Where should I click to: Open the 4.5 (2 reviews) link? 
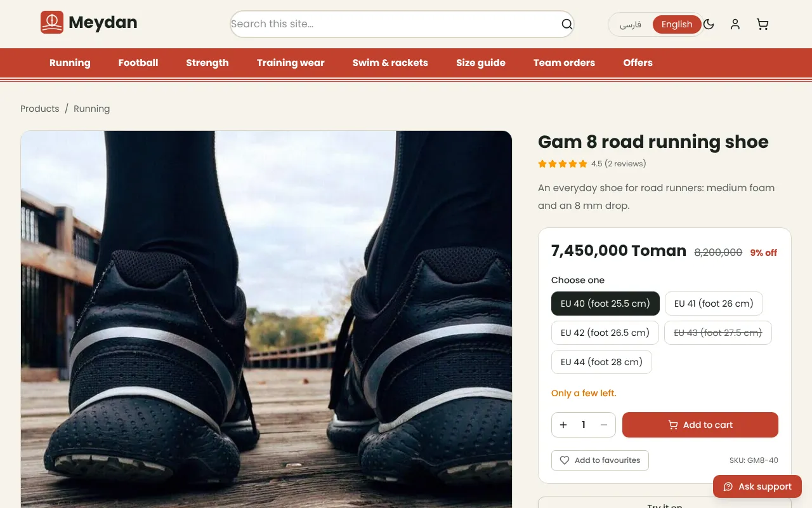[x=619, y=164]
